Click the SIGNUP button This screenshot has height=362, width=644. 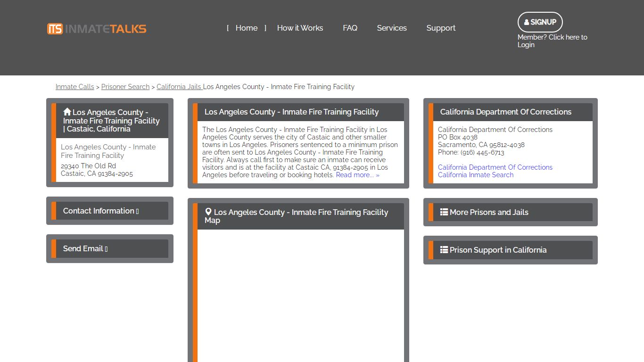pyautogui.click(x=540, y=22)
